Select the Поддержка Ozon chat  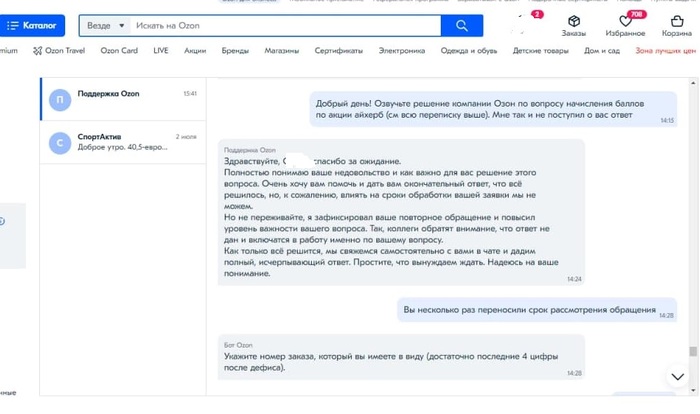pos(123,99)
